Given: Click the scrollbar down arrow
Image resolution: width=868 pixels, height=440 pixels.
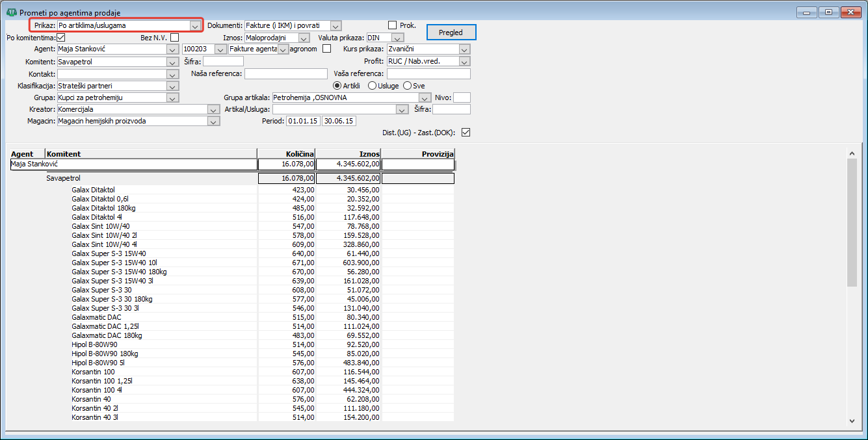Looking at the screenshot, I should point(852,421).
